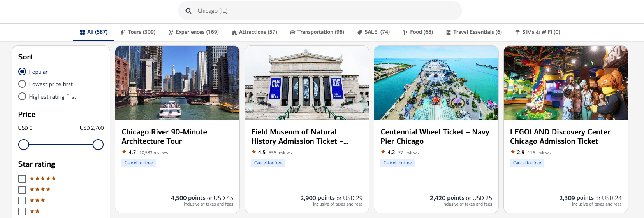The width and height of the screenshot is (644, 218).
Task: Switch to the SALE! (74) tab
Action: (374, 32)
